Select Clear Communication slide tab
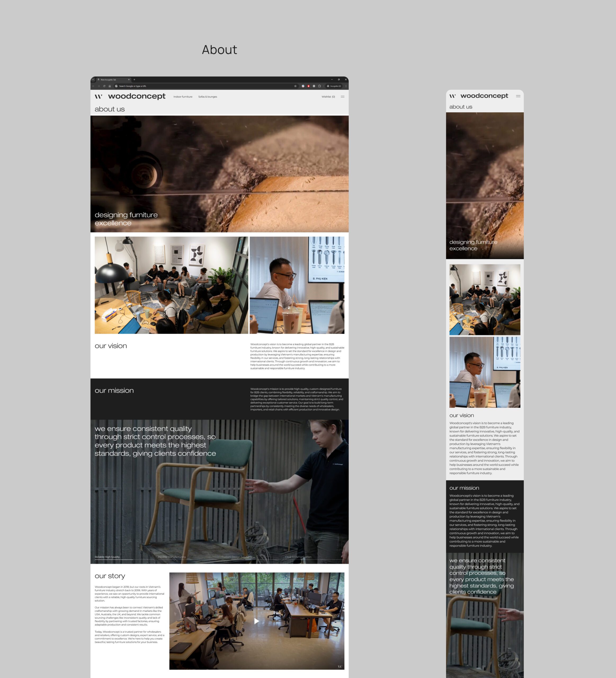 tap(298, 557)
